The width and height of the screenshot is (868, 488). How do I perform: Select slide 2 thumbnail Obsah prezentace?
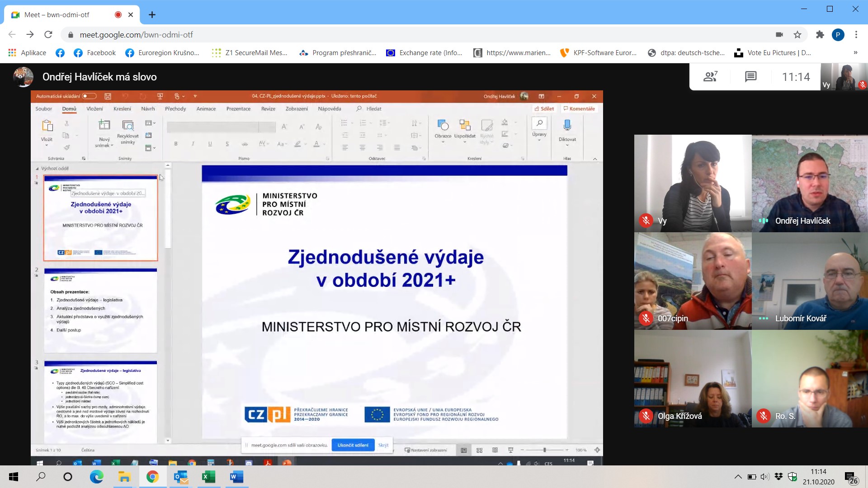[x=100, y=310]
